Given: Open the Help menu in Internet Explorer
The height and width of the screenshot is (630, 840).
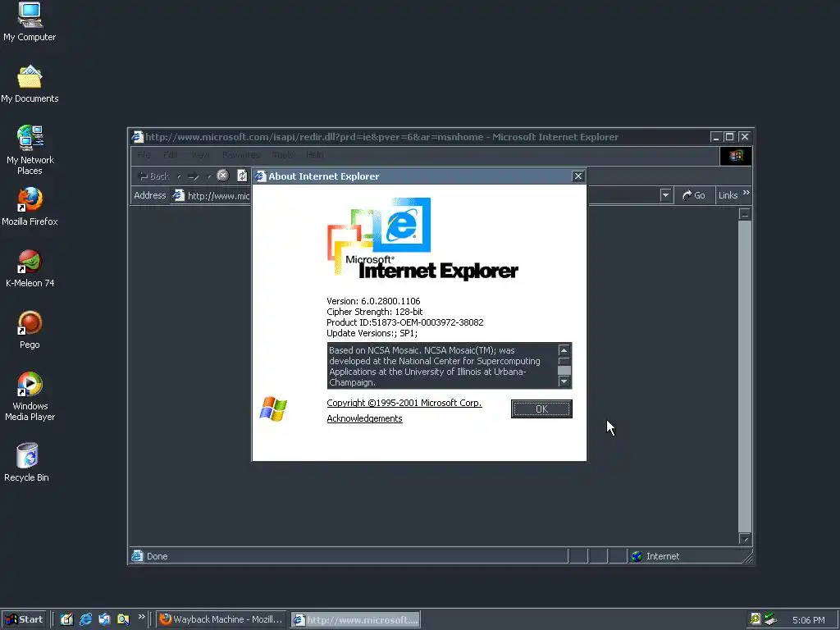Looking at the screenshot, I should (314, 155).
